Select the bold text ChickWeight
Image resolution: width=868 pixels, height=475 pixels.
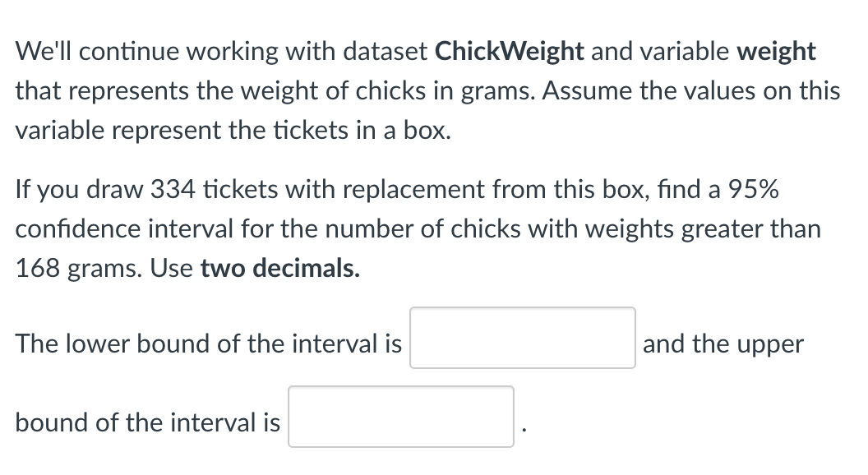(509, 51)
